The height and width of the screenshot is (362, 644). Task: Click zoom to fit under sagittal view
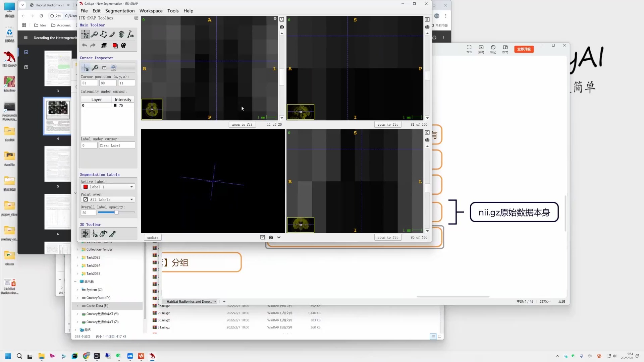(388, 124)
